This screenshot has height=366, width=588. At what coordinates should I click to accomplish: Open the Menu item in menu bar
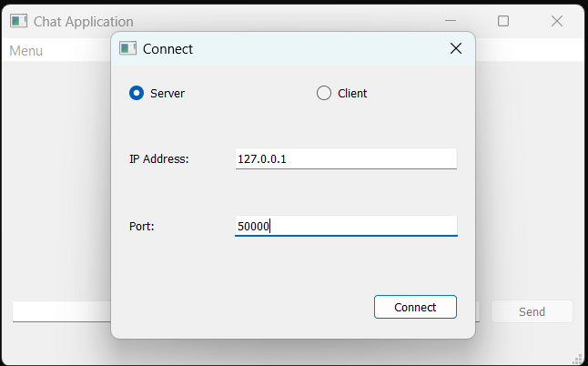pyautogui.click(x=25, y=51)
